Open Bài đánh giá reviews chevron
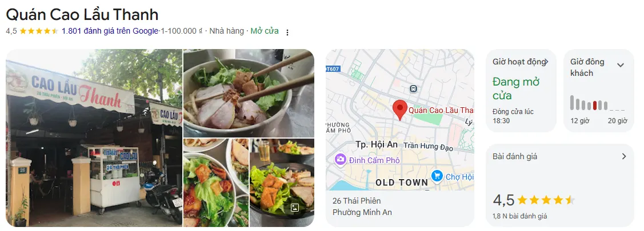Viewport: 644px width, 231px height. (x=624, y=156)
